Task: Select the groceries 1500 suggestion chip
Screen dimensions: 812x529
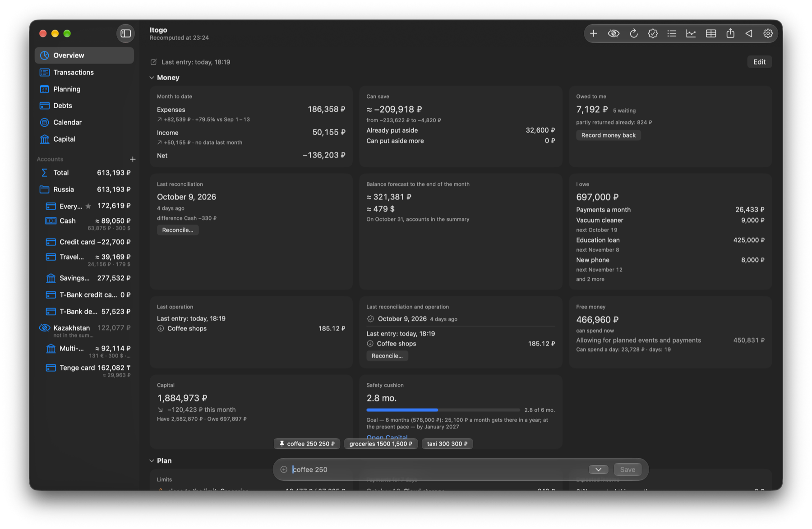Action: coord(381,444)
